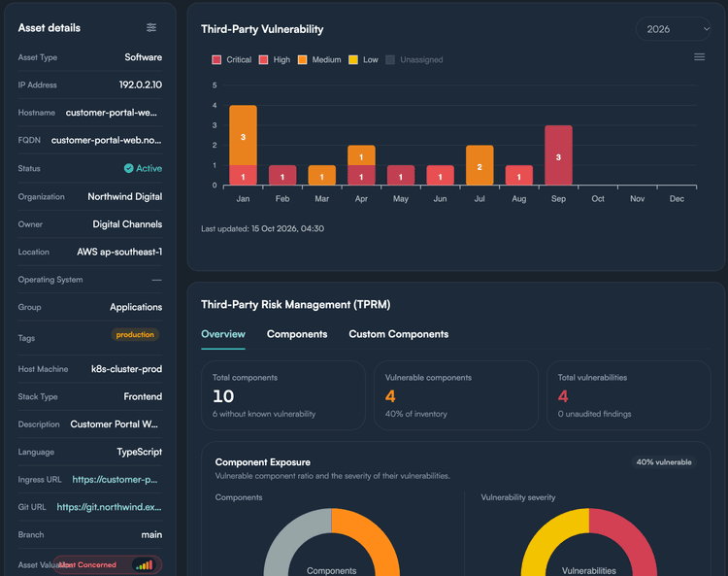Switch to the Custom Components tab
728x576 pixels.
pyautogui.click(x=398, y=334)
